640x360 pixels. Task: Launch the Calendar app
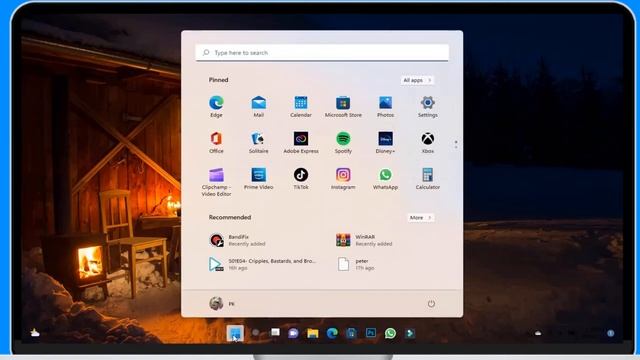(301, 107)
